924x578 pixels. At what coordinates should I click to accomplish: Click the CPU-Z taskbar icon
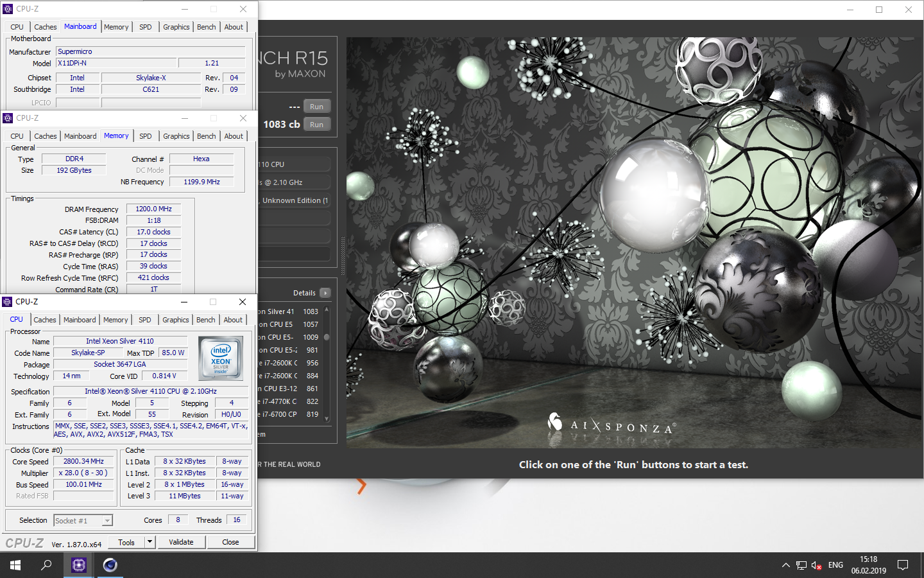click(x=79, y=565)
